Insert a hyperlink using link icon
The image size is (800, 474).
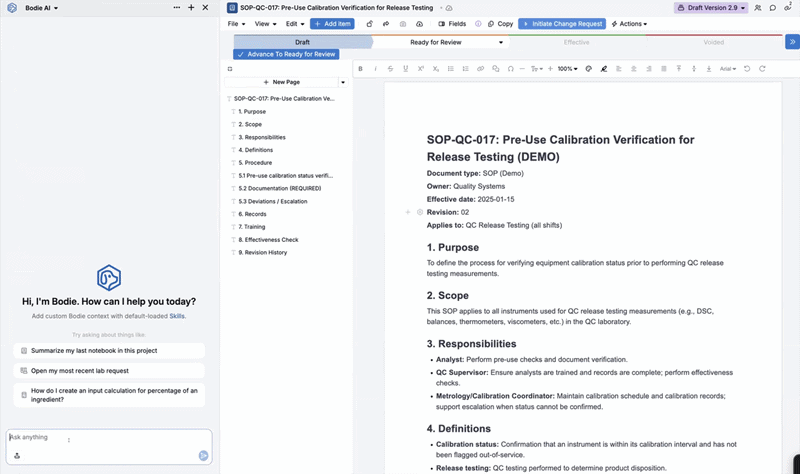[480, 69]
